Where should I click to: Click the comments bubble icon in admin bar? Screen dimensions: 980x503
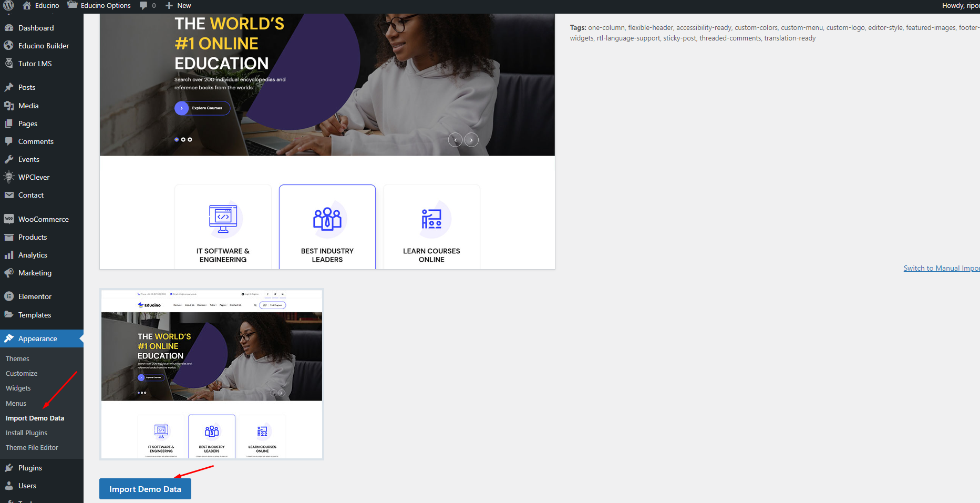[143, 5]
